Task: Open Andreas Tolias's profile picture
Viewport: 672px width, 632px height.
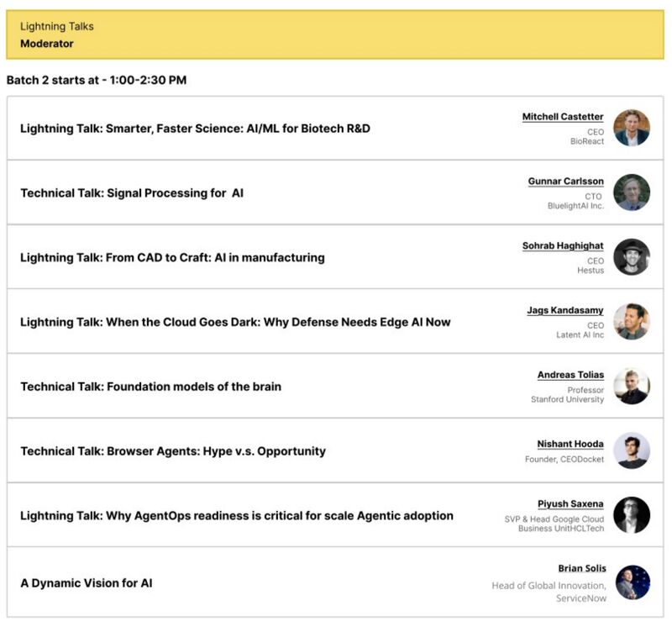Action: [632, 386]
